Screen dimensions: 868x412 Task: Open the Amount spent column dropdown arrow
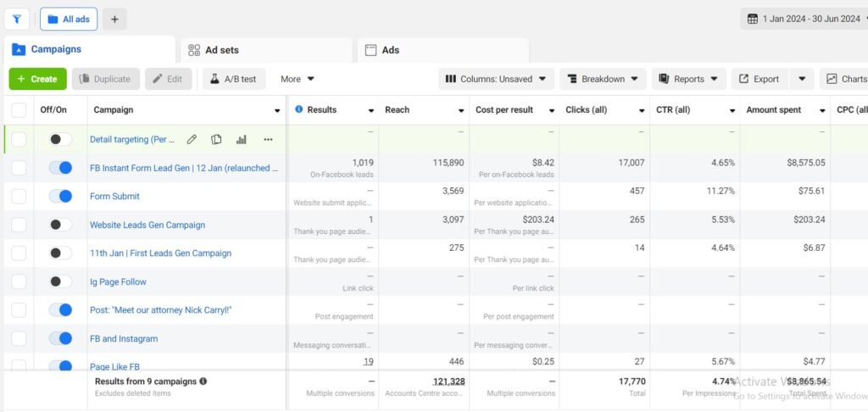822,111
